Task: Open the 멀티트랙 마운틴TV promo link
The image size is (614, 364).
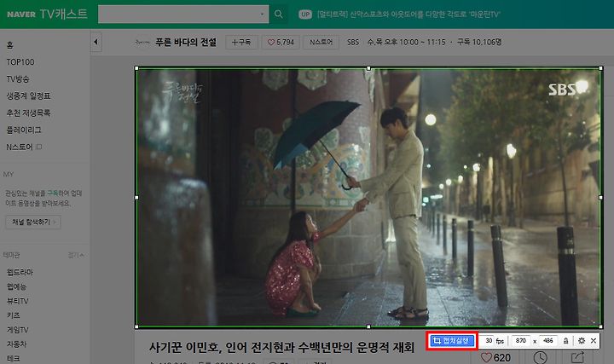Action: [408, 14]
